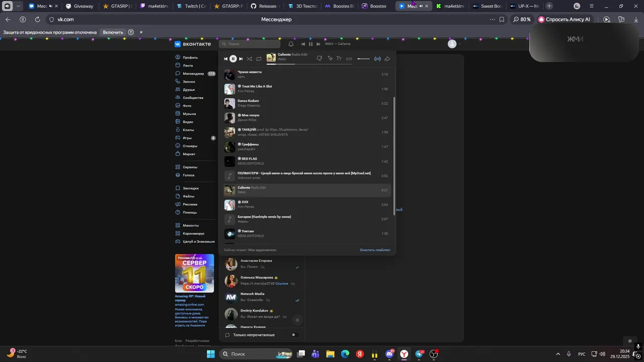The height and width of the screenshot is (362, 644).
Task: Click the Чужая невеста track cover
Action: 229,74
